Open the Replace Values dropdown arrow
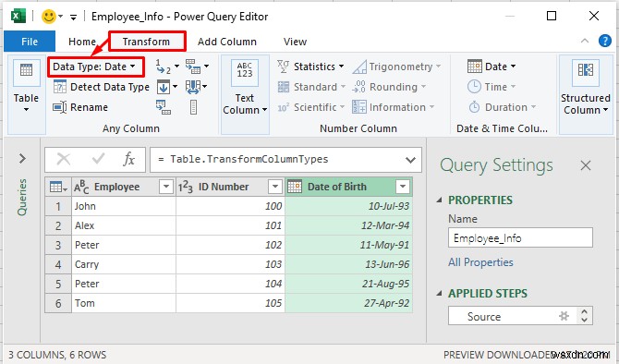 tap(176, 66)
